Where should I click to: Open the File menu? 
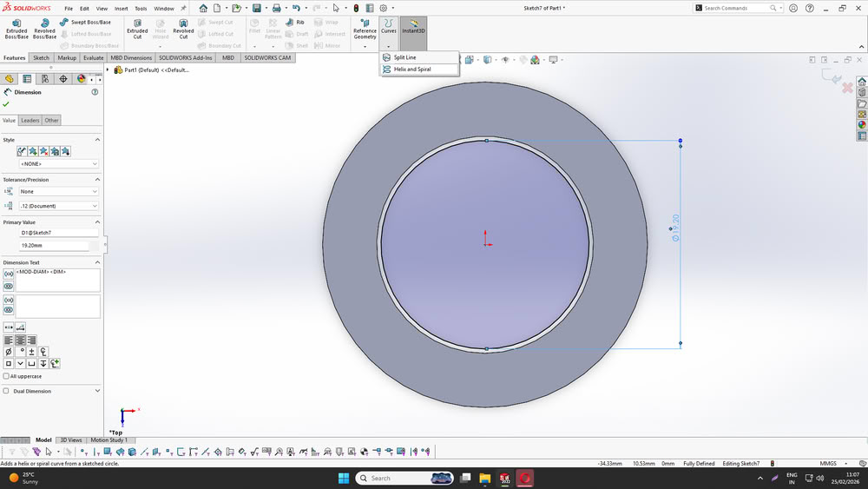click(69, 9)
